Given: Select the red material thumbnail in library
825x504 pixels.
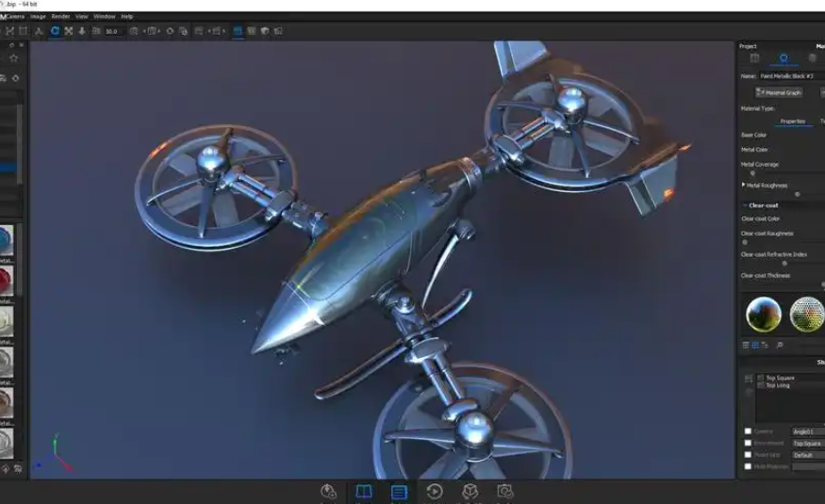Looking at the screenshot, I should click(7, 278).
